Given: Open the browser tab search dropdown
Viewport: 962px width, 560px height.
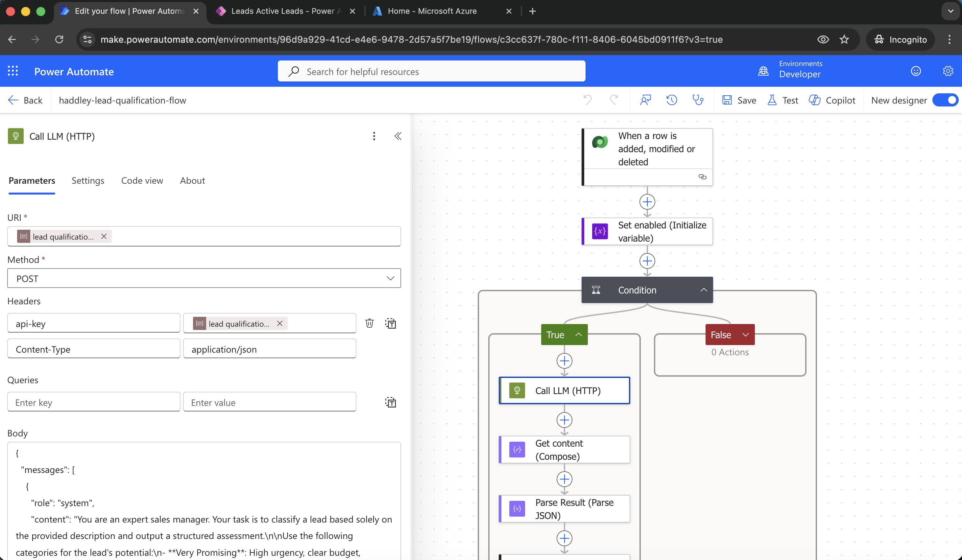Looking at the screenshot, I should point(950,11).
